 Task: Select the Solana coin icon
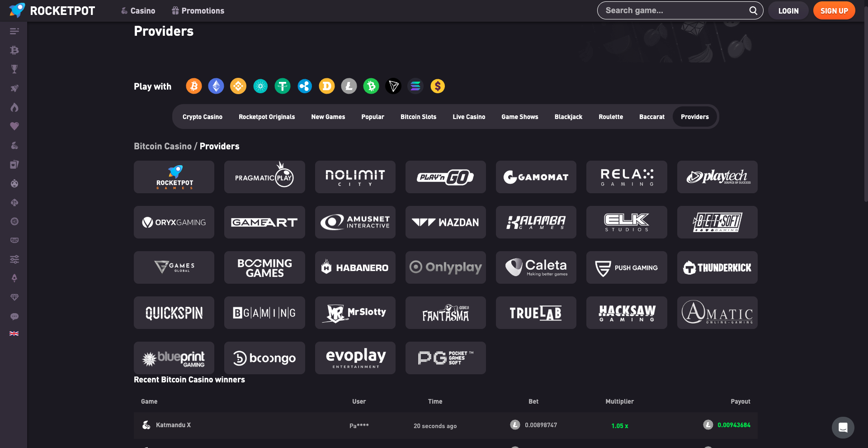coord(415,86)
